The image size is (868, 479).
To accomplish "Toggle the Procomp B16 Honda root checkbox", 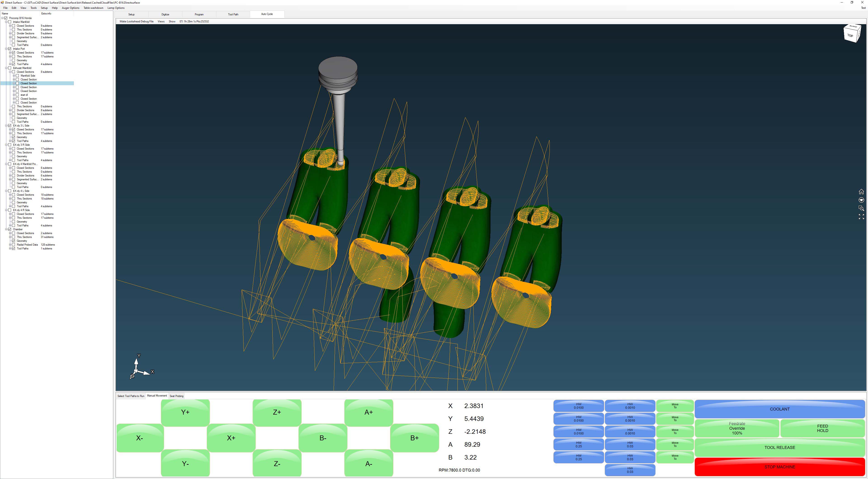I will (6, 18).
